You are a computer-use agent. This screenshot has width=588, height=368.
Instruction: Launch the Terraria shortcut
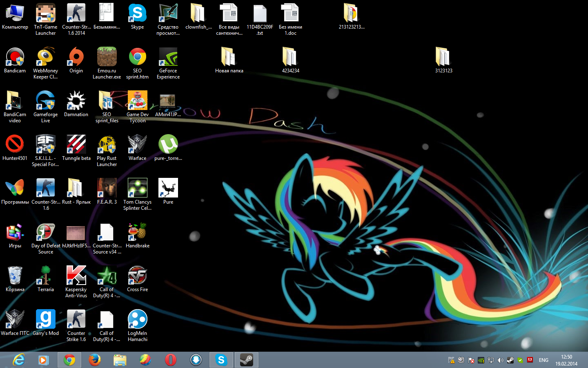45,279
